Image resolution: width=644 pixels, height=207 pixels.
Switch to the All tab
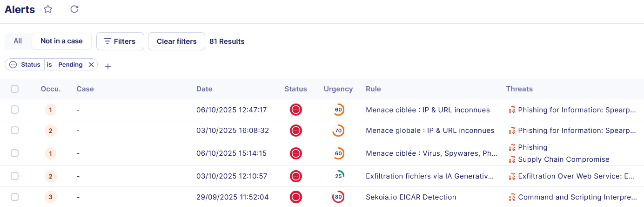(x=18, y=41)
